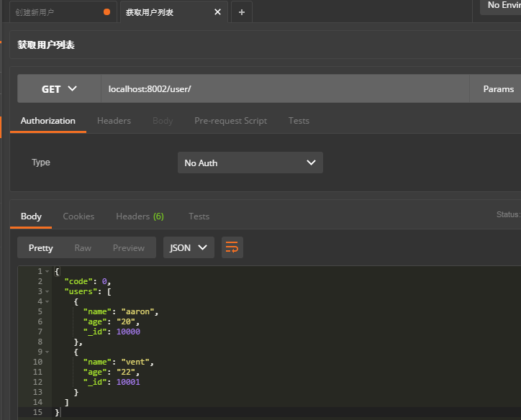
Task: View the response Cookies tab
Action: (78, 216)
